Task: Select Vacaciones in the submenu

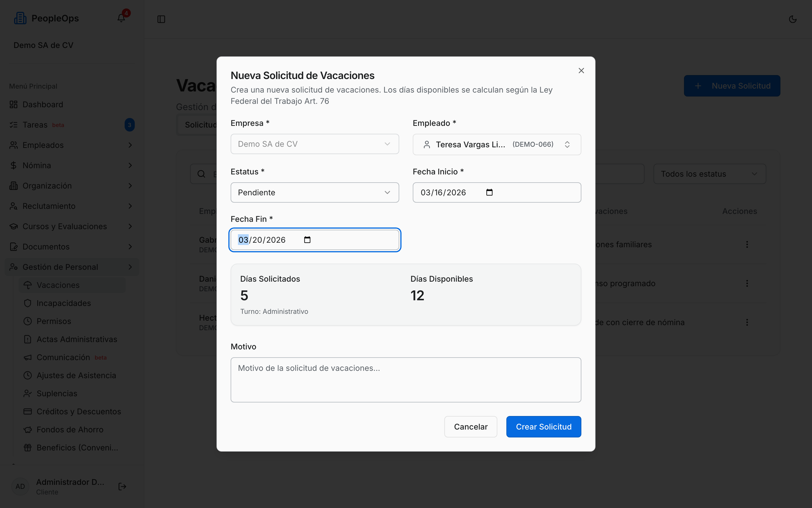Action: (x=72, y=285)
